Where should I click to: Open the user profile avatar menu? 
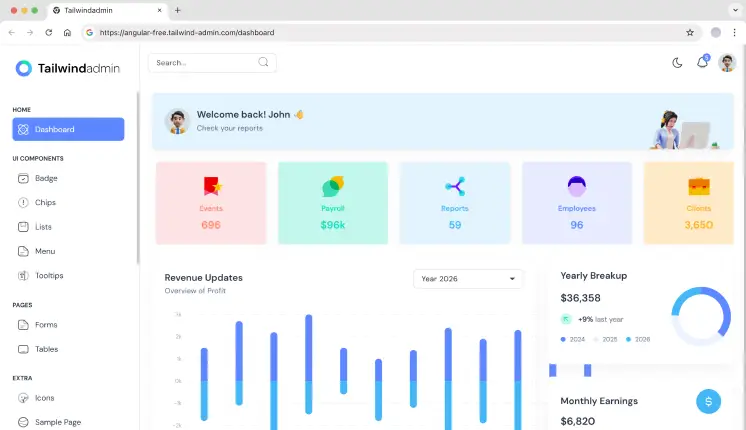pos(727,62)
